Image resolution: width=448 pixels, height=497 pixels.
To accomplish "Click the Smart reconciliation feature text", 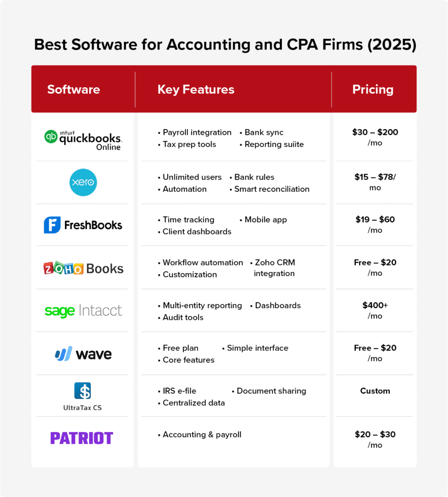I will [x=272, y=189].
